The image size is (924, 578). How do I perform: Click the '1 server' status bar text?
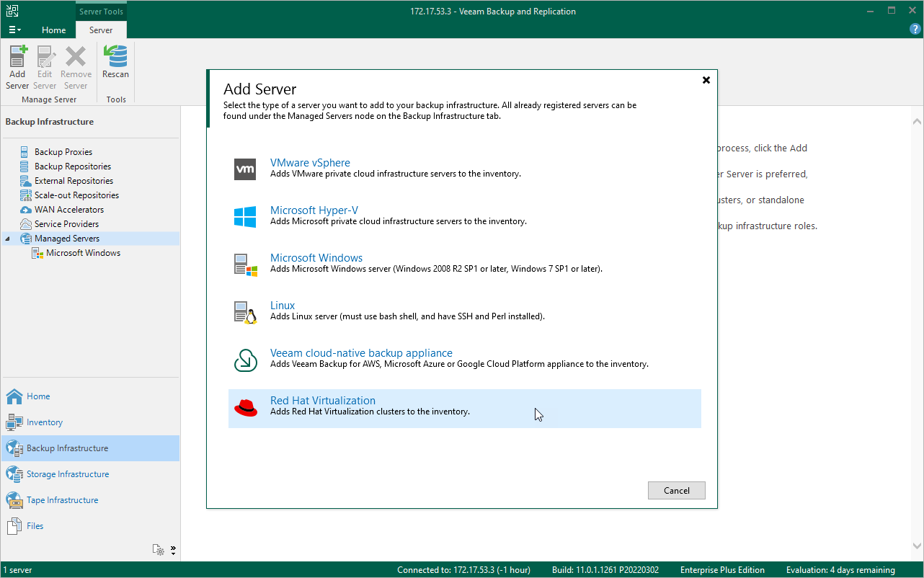click(x=16, y=570)
